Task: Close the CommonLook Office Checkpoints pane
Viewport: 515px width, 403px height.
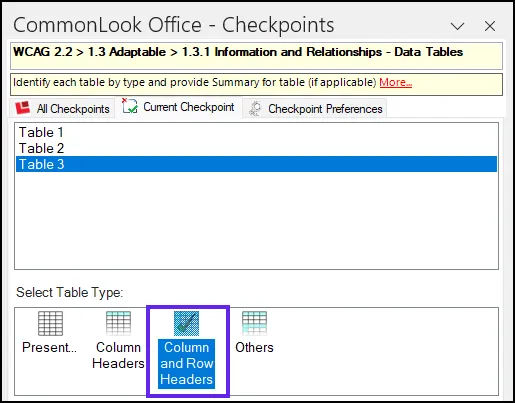Action: tap(490, 26)
